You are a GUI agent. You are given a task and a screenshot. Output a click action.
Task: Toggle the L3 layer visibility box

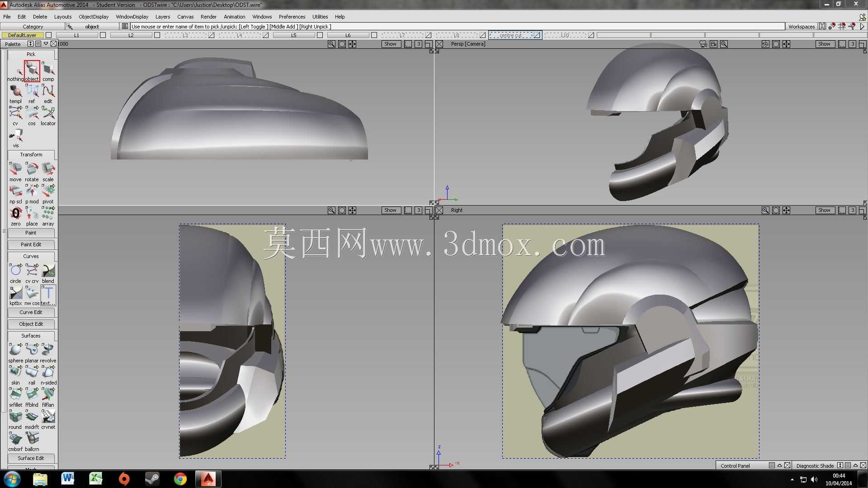tap(212, 35)
